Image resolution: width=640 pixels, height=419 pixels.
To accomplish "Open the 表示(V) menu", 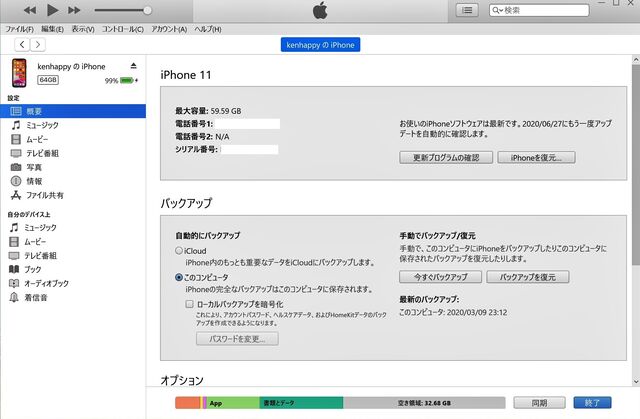I will 83,29.
